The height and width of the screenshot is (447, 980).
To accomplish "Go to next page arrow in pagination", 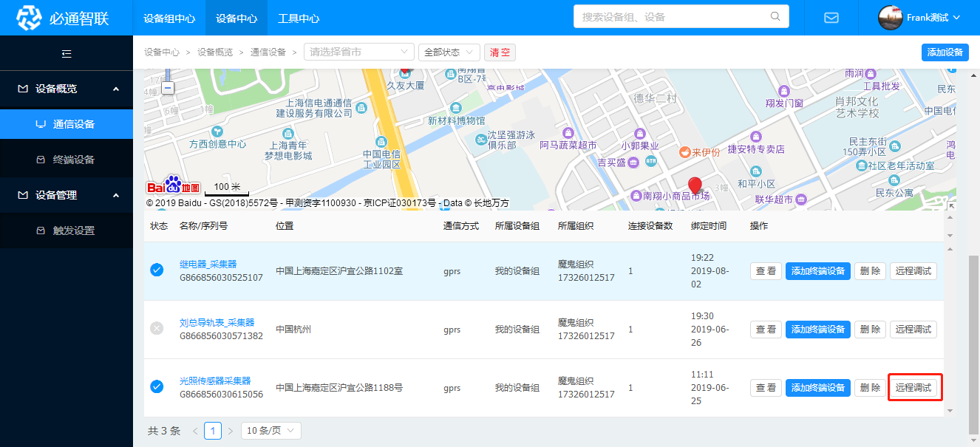I will tap(231, 431).
